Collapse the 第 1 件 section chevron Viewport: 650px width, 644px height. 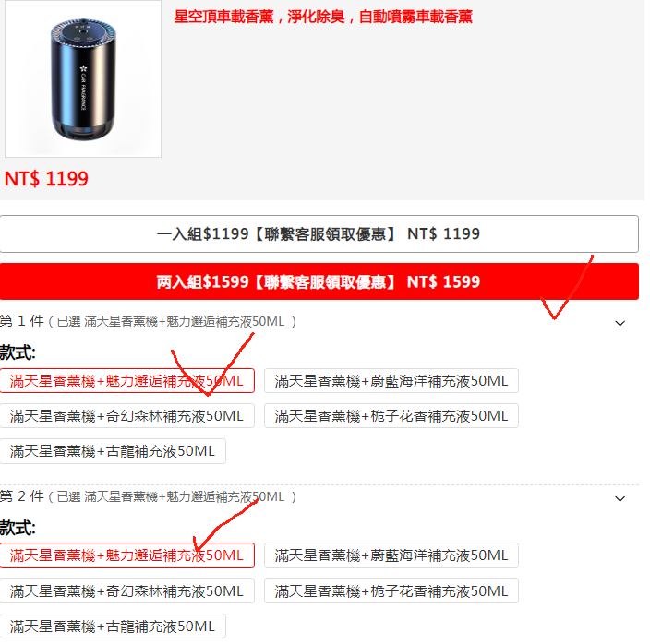[x=620, y=323]
